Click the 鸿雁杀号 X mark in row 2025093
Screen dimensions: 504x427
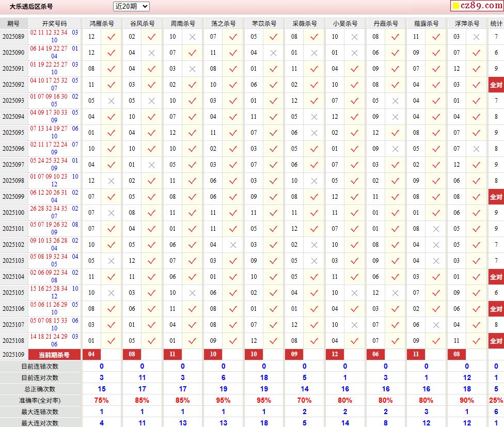[111, 101]
